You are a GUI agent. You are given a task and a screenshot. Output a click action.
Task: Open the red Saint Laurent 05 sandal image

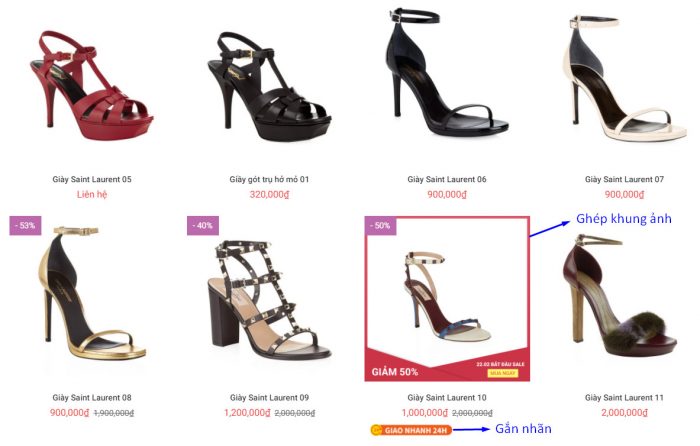coord(92,85)
